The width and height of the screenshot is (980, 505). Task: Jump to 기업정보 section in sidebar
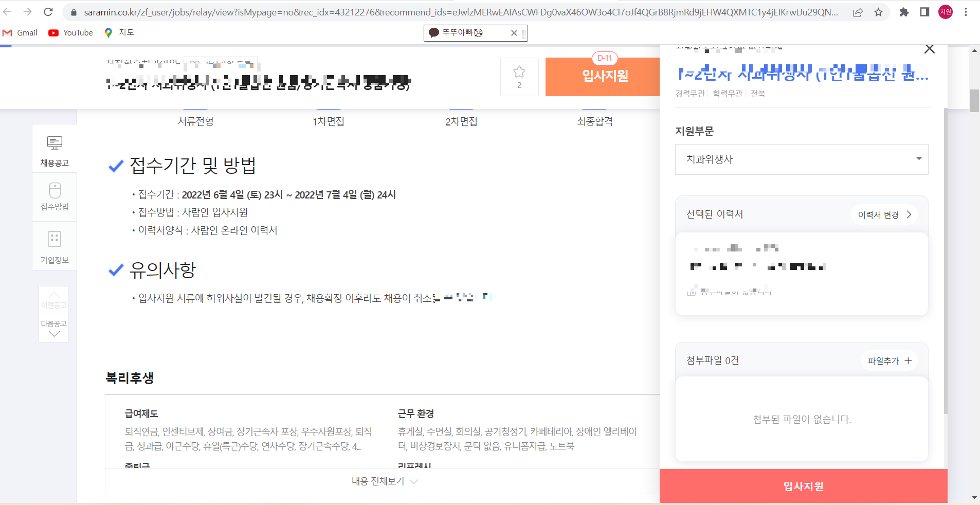[55, 246]
